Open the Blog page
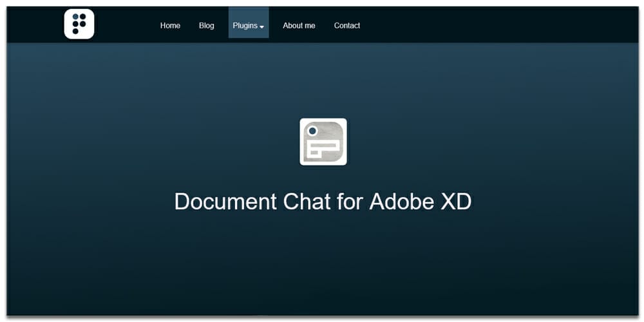 (207, 26)
